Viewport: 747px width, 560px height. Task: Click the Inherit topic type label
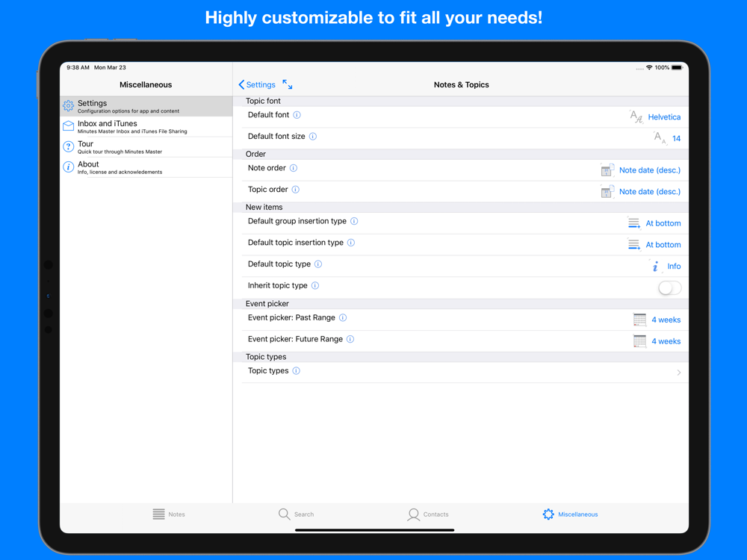(x=277, y=285)
